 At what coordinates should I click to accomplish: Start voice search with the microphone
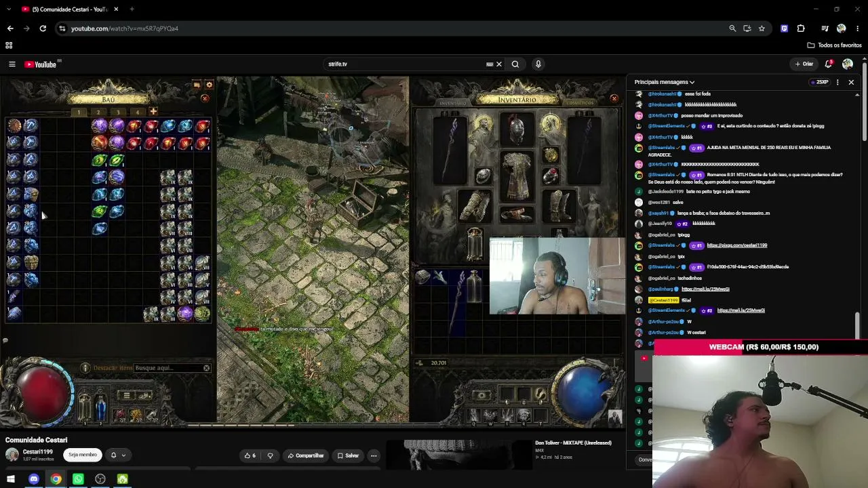point(538,64)
